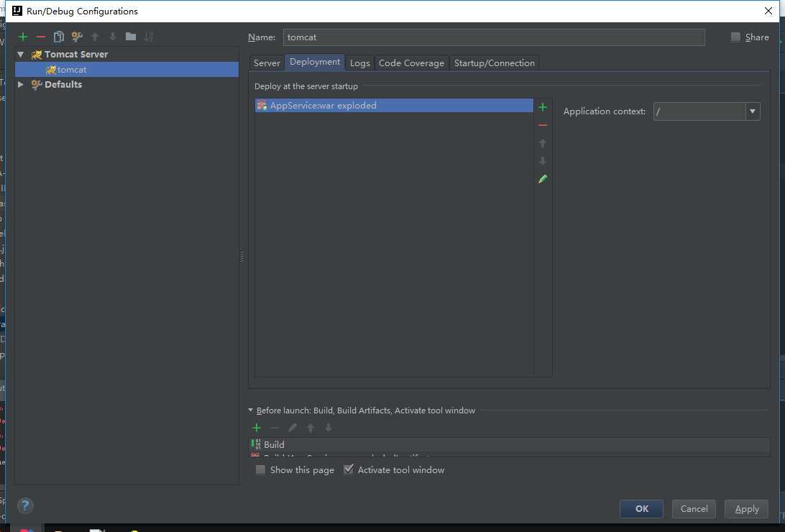Add a before launch task
The width and height of the screenshot is (785, 532).
click(257, 428)
